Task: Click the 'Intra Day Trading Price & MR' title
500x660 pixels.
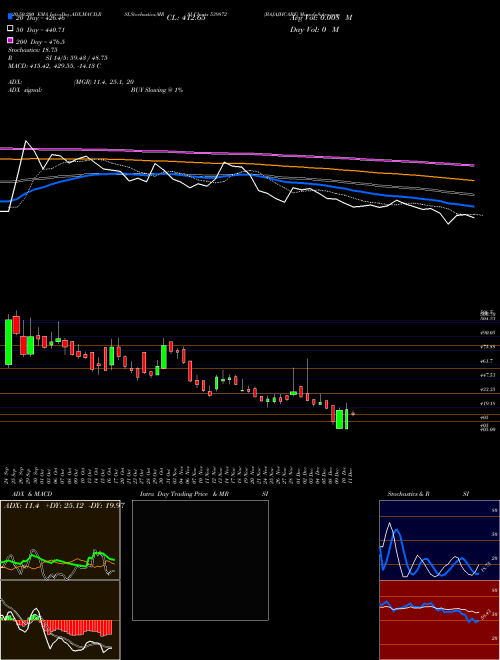Action: (184, 494)
